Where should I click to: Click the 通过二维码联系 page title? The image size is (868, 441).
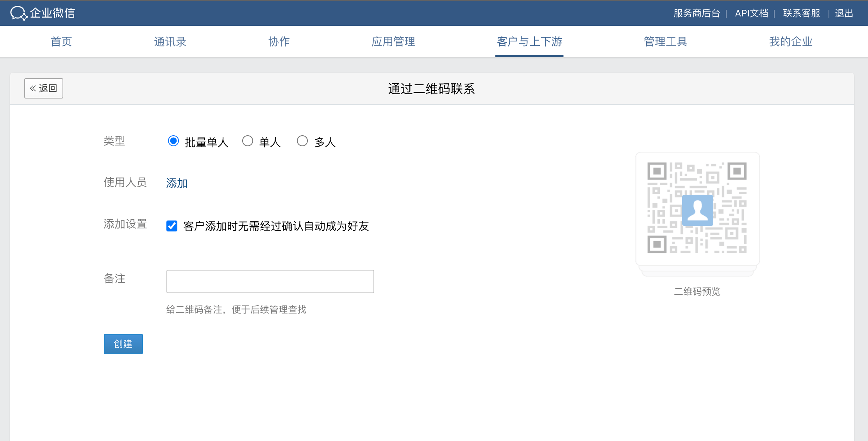432,89
